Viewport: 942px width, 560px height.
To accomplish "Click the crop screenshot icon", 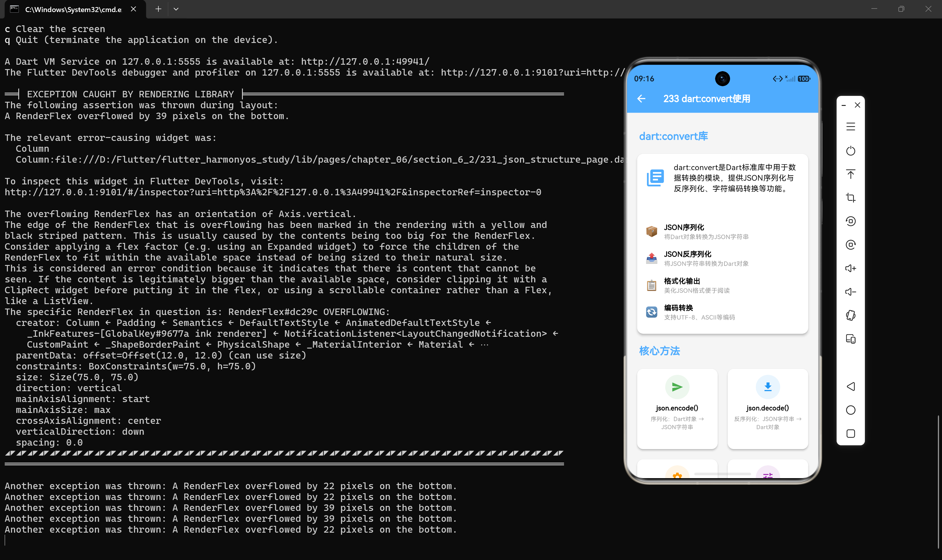I will 850,197.
